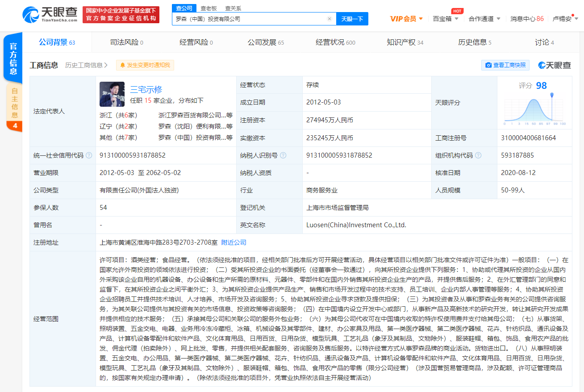The image size is (584, 392).
Task: Click help icon beside 统一社会信用代码
Action: (89, 155)
